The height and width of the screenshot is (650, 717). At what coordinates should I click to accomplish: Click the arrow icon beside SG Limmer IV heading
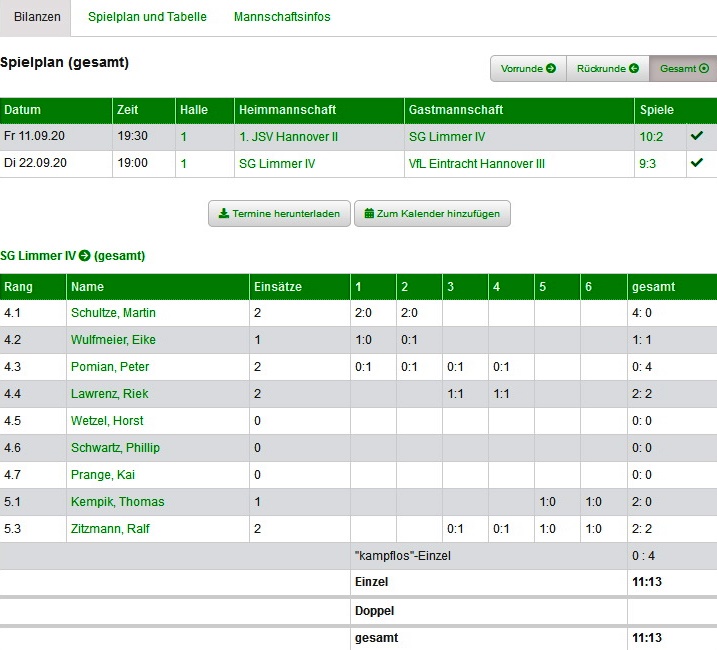tap(85, 256)
